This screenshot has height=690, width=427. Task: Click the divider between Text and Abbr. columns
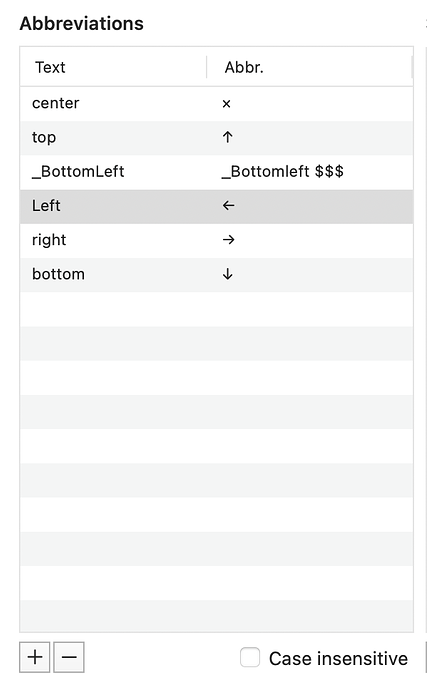(x=206, y=67)
